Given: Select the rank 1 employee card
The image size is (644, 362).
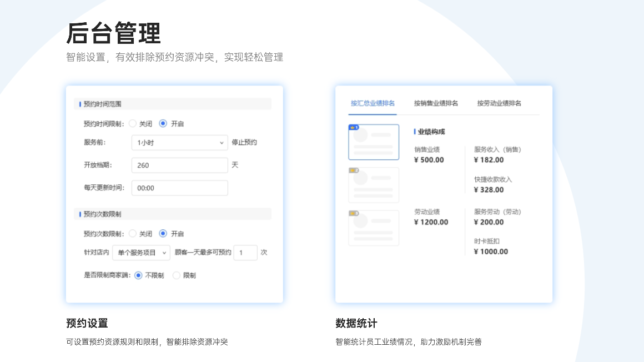Looking at the screenshot, I should [x=374, y=142].
